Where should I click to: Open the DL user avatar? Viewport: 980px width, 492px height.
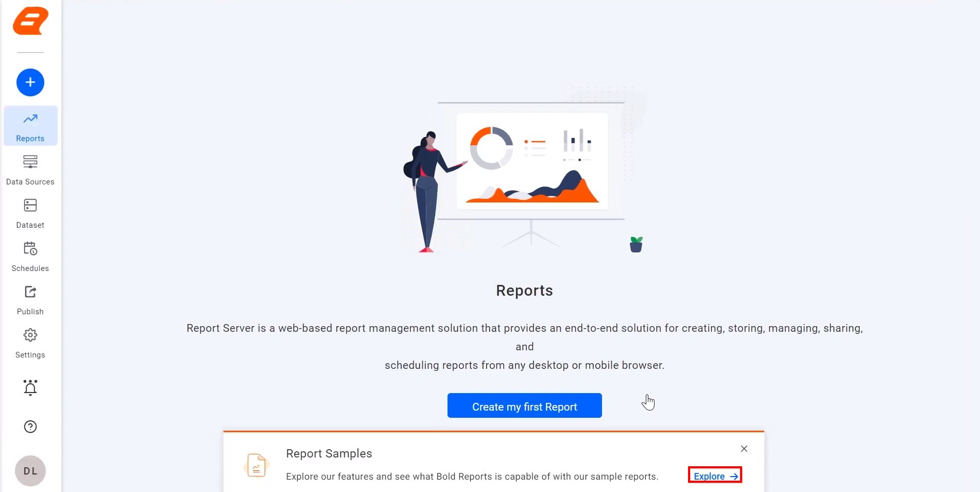pyautogui.click(x=30, y=470)
